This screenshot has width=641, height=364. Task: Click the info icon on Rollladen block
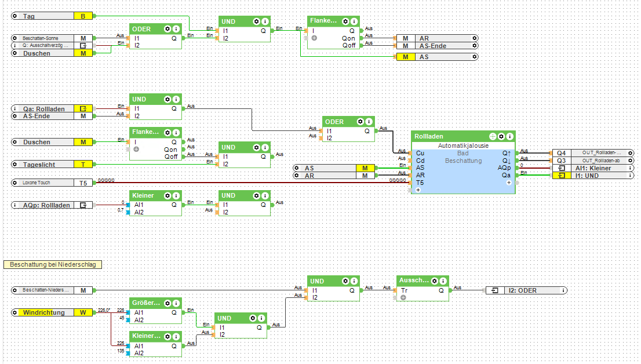coord(510,136)
